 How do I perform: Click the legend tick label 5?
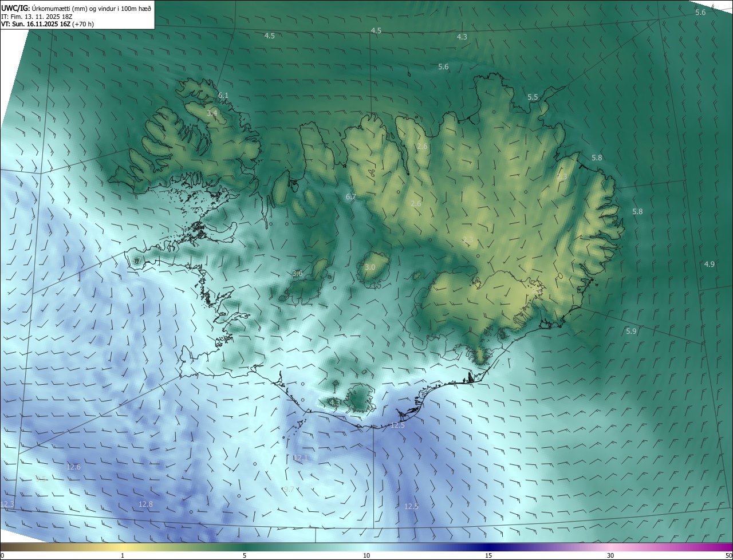click(245, 556)
